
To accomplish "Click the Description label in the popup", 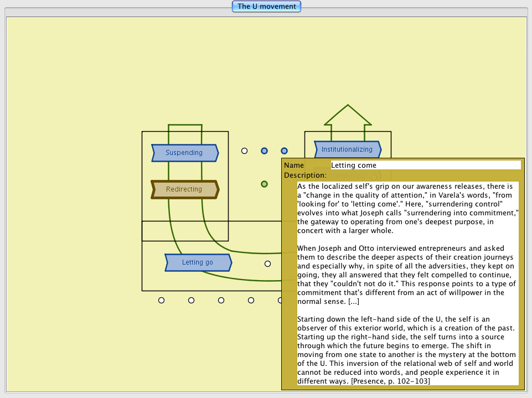I will coord(305,175).
